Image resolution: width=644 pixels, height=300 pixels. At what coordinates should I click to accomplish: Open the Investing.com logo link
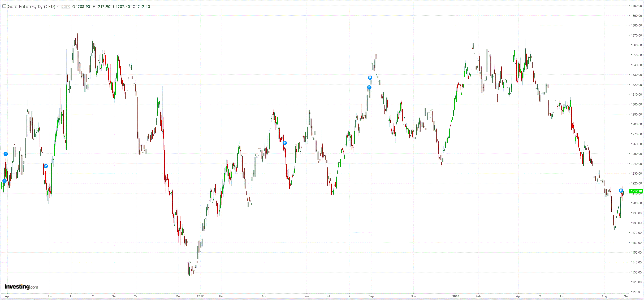[21, 287]
